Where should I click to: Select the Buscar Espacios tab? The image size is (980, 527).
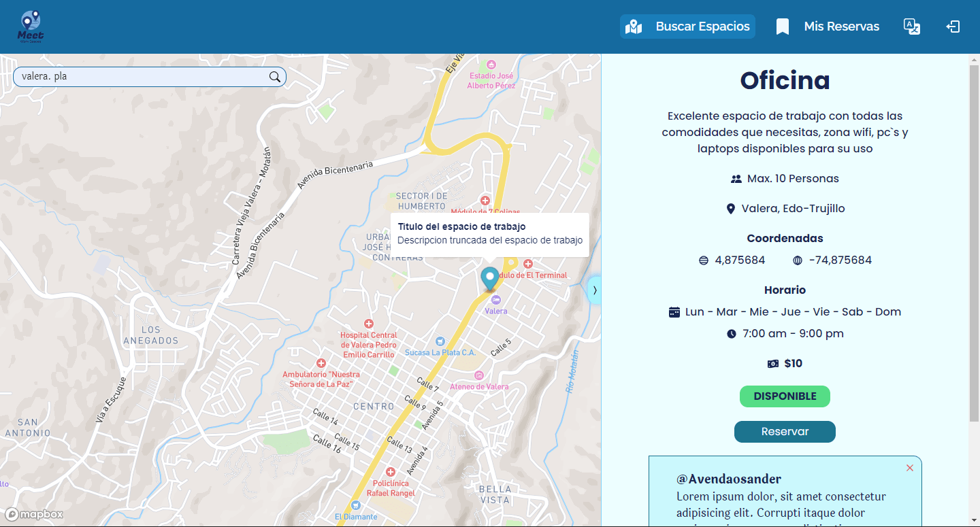point(687,26)
